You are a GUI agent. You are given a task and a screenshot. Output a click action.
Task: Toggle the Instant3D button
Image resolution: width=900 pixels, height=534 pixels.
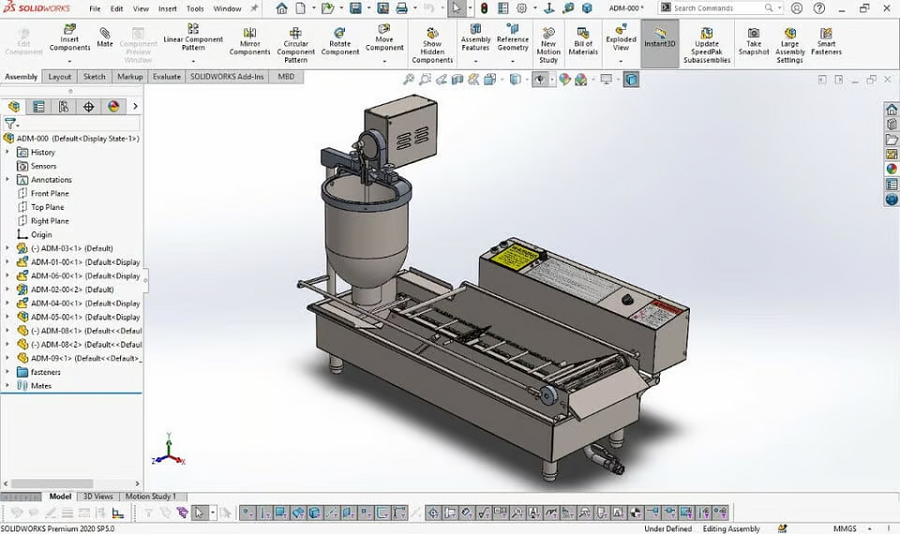point(660,40)
